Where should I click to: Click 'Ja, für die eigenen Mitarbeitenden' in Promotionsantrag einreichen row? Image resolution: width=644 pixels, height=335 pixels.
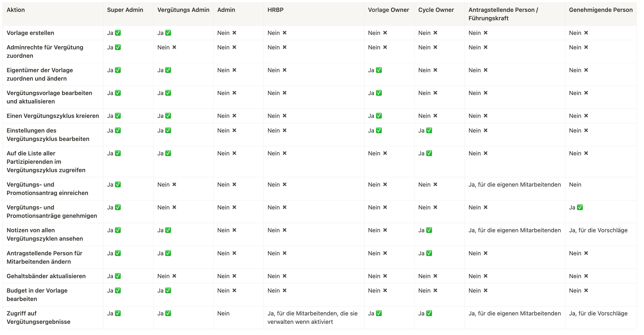(514, 185)
